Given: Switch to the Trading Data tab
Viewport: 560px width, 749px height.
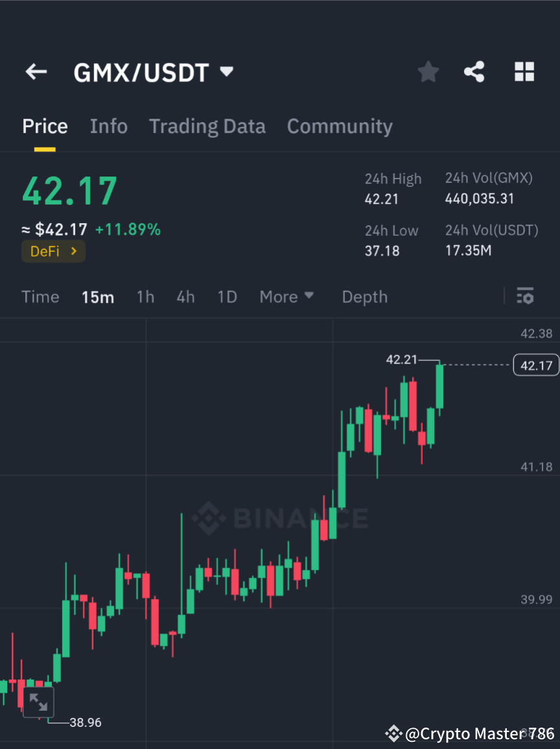Looking at the screenshot, I should coord(207,126).
